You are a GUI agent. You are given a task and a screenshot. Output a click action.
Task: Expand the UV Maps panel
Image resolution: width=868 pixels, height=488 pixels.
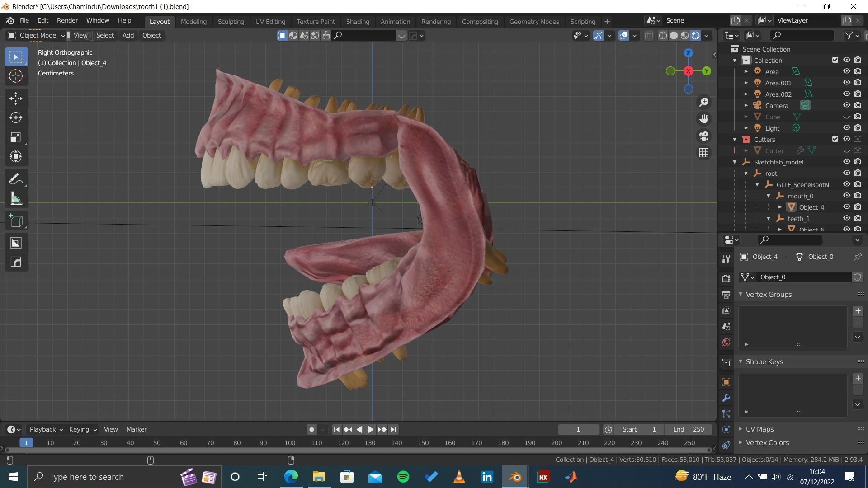(741, 429)
